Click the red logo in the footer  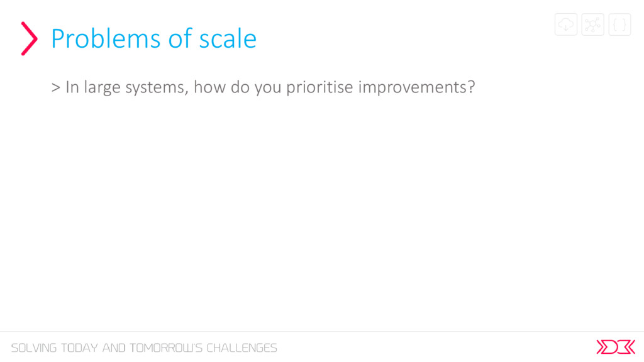[x=616, y=347]
